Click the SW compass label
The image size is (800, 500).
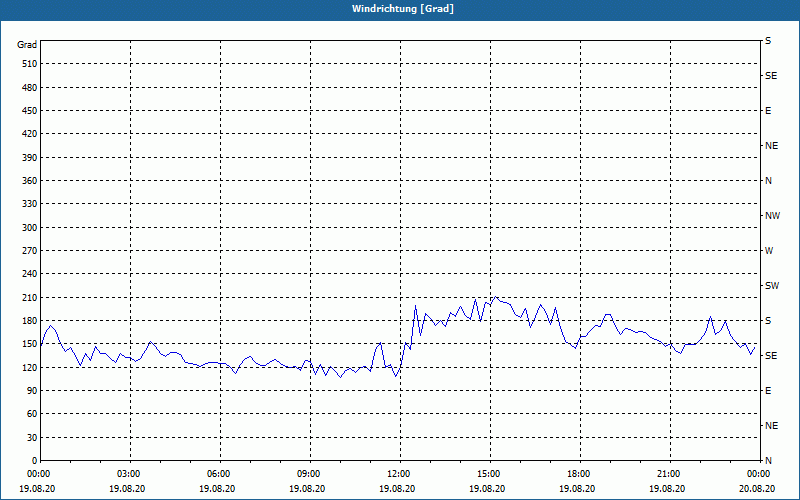772,286
